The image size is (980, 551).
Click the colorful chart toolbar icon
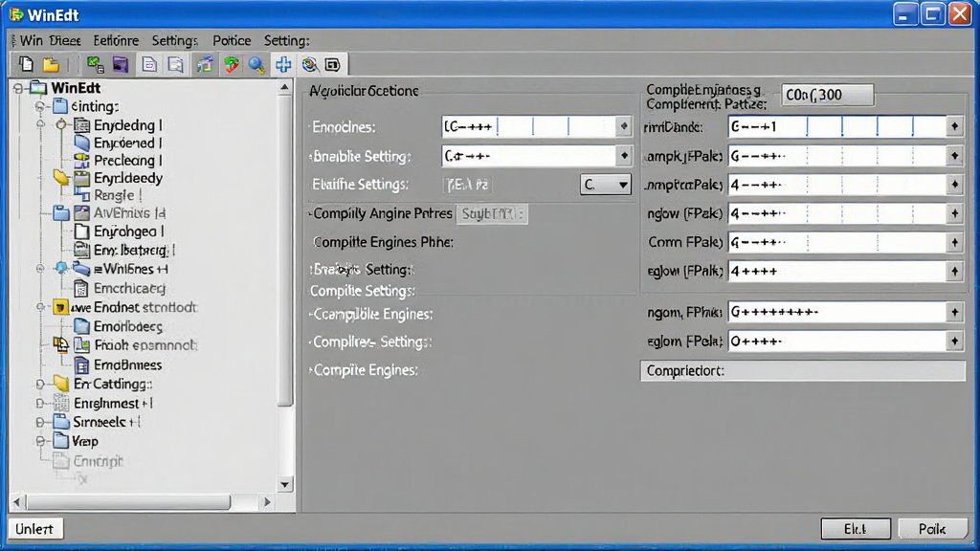pos(205,64)
